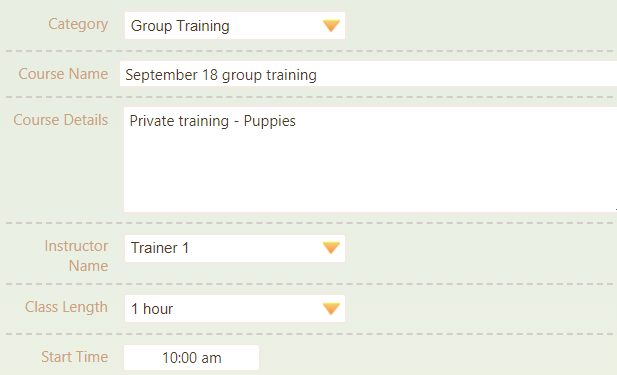Click the Category field label
Screen dimensions: 617x375
78,24
